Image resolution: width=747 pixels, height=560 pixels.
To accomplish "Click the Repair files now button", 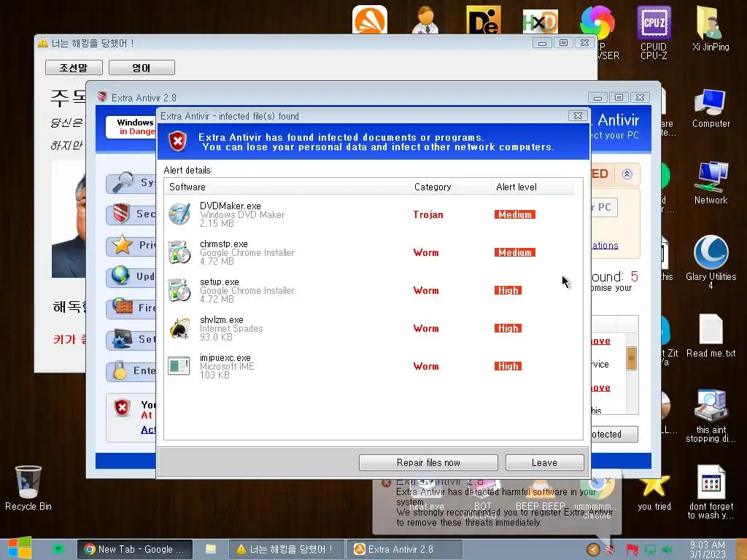I will 427,462.
